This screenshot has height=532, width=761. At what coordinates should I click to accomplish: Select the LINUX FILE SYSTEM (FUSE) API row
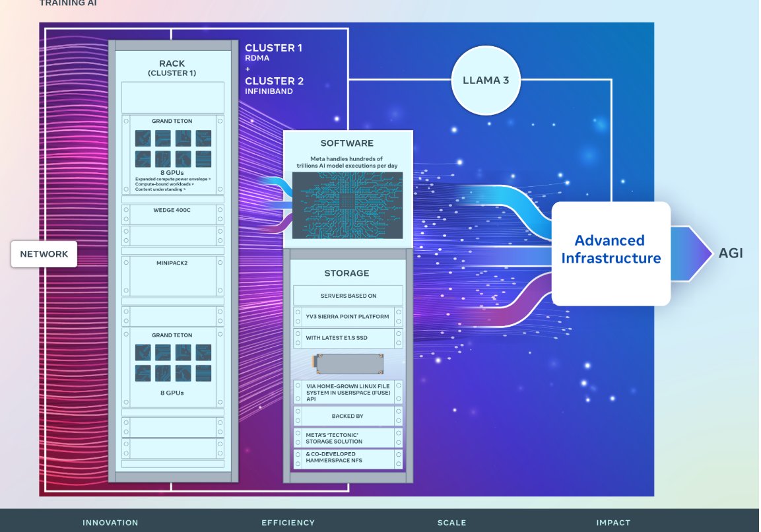(x=348, y=392)
